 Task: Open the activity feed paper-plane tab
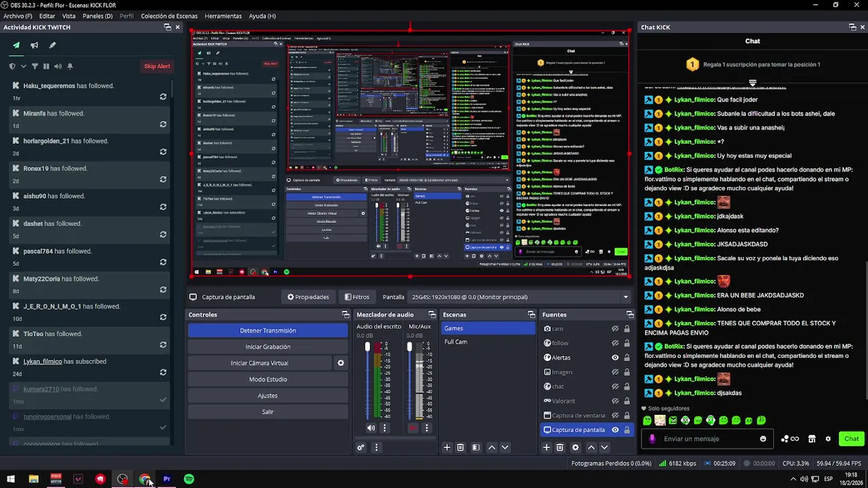coord(16,45)
